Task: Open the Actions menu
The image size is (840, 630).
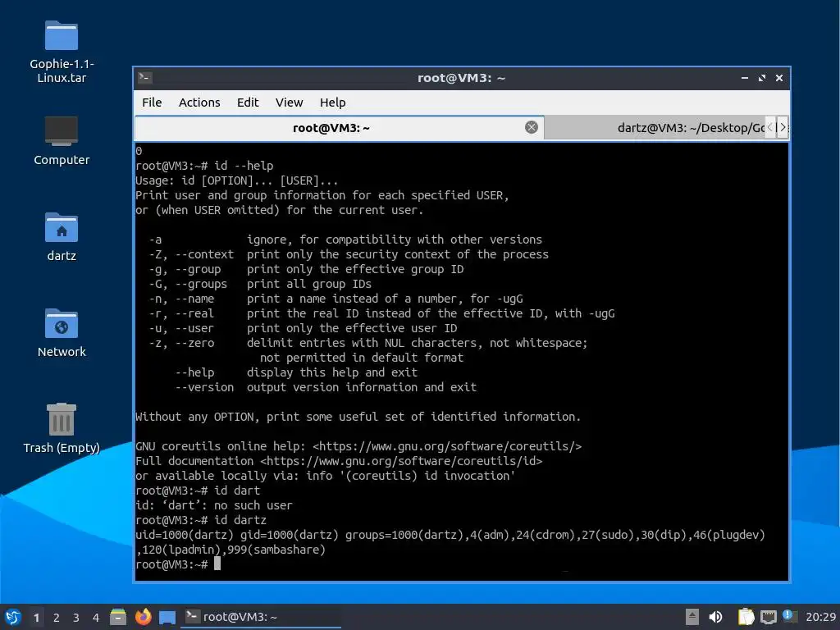Action: coord(199,103)
